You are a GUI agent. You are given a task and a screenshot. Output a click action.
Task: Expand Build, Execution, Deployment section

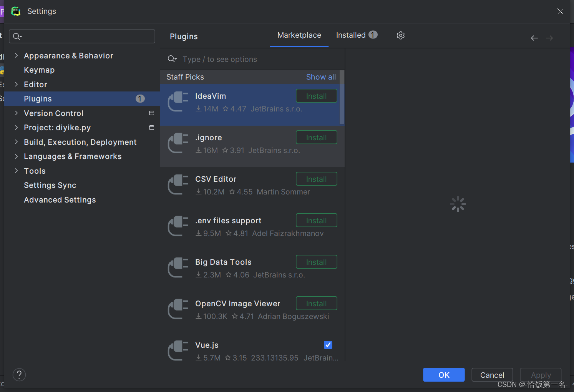click(16, 142)
